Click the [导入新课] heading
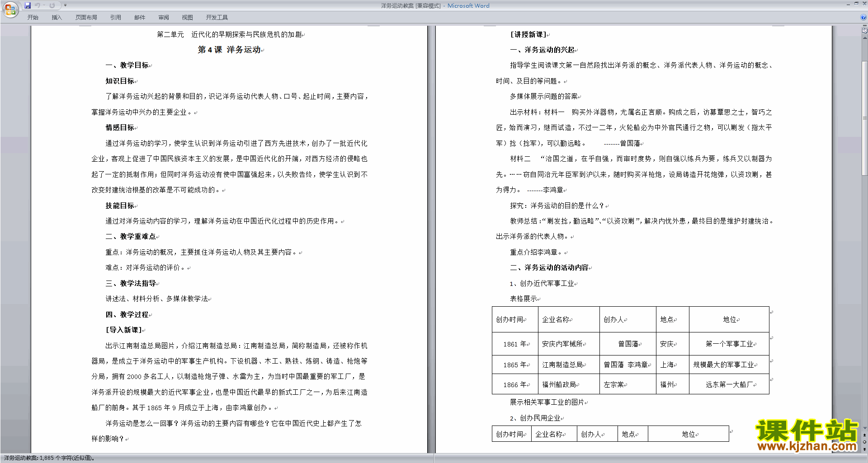This screenshot has height=463, width=868. coord(123,330)
